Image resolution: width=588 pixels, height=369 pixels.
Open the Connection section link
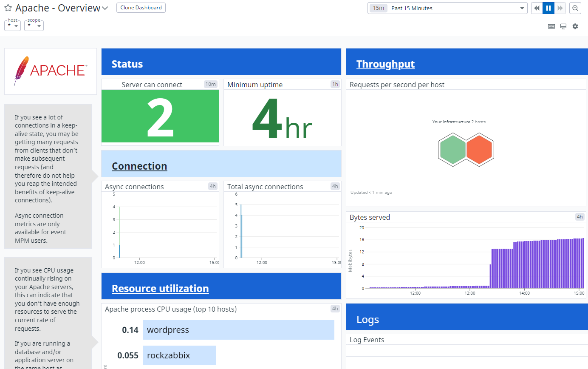139,166
